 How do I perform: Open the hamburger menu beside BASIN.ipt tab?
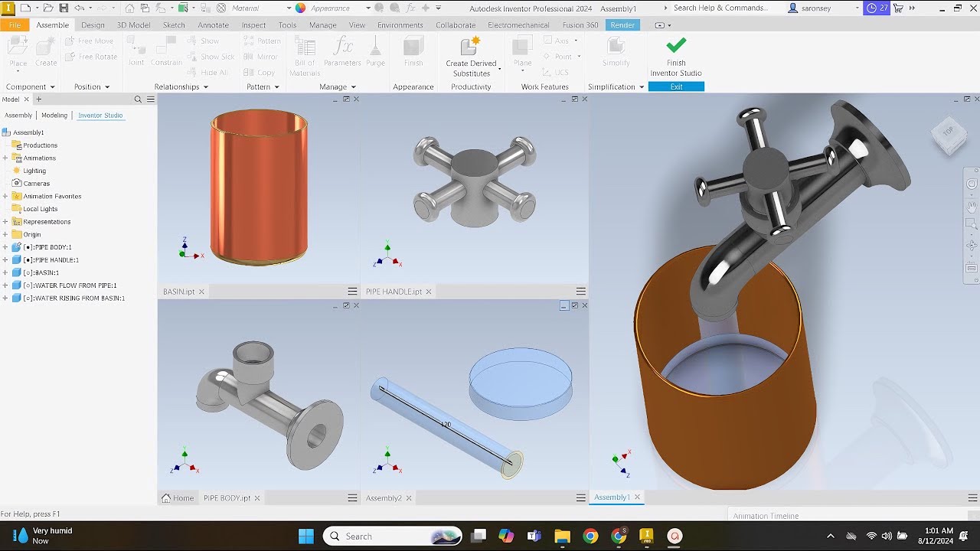pyautogui.click(x=352, y=292)
